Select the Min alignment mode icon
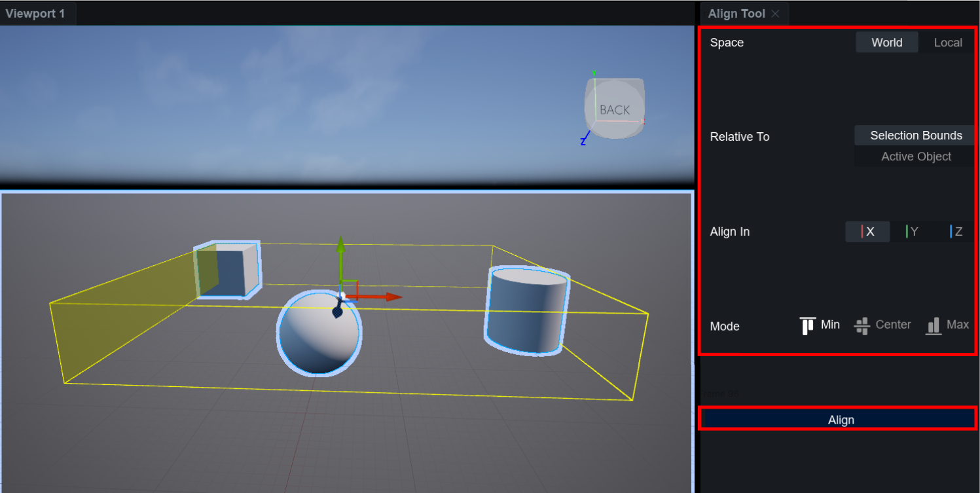Viewport: 980px width, 493px height. (808, 325)
